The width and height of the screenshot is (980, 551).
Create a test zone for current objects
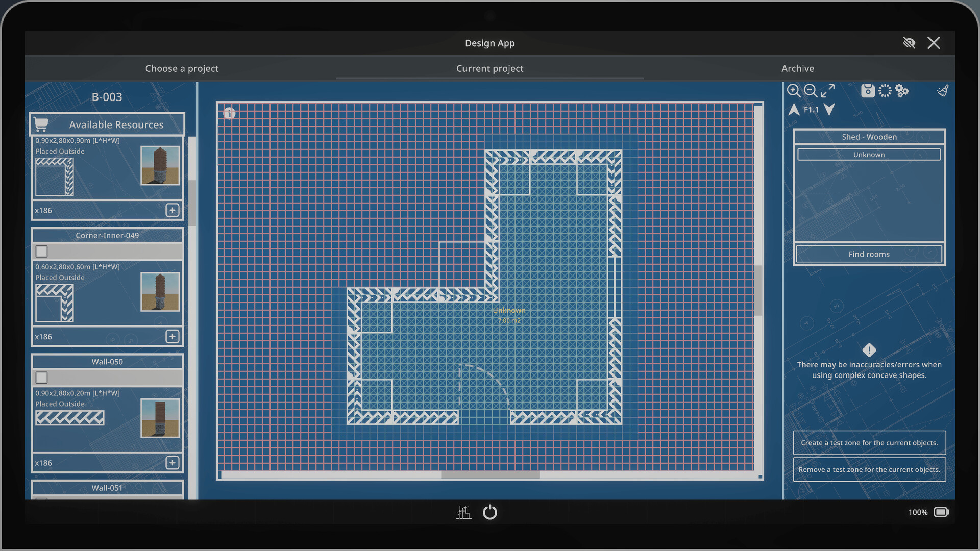(869, 442)
